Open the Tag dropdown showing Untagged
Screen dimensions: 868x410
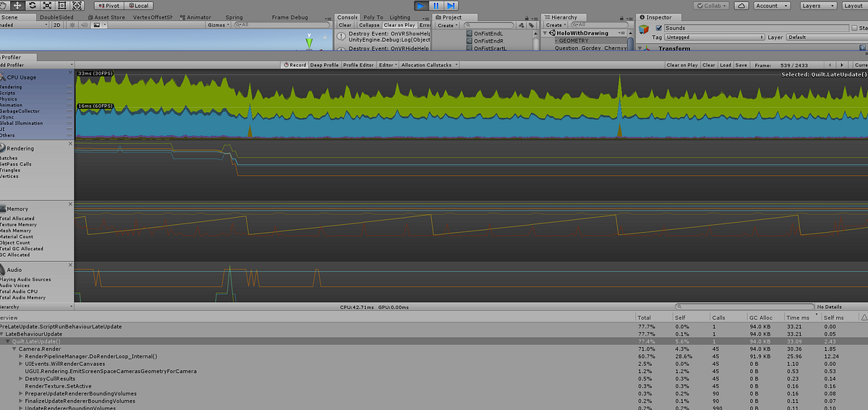(715, 37)
